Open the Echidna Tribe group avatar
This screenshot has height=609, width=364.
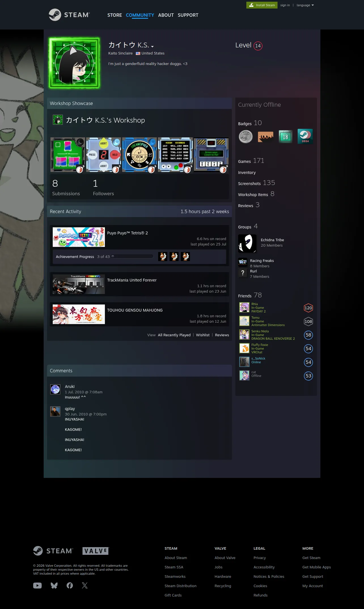point(247,243)
